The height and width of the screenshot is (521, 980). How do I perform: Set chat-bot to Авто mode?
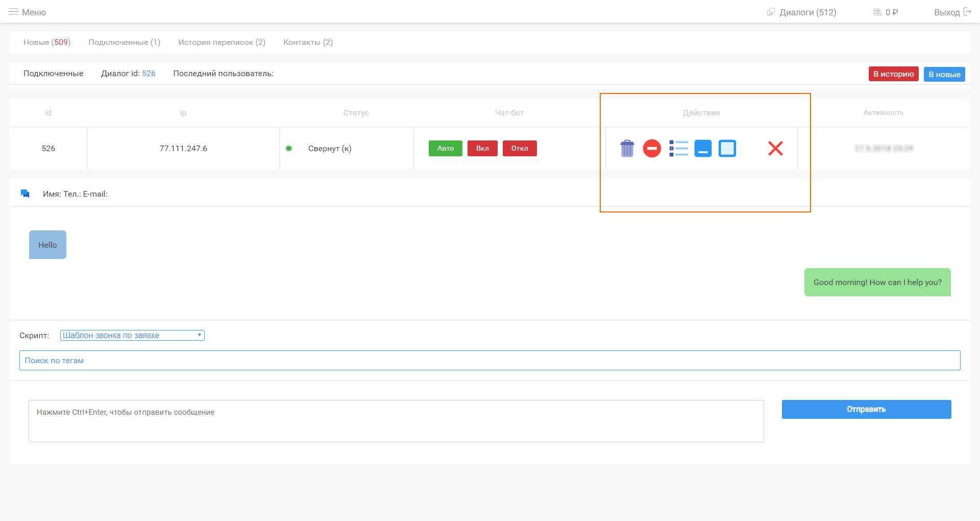(x=446, y=148)
